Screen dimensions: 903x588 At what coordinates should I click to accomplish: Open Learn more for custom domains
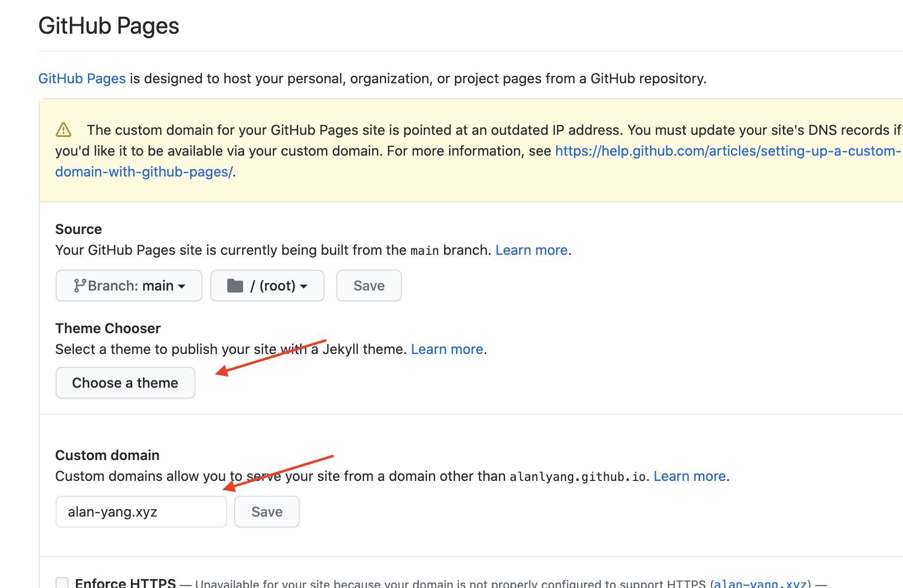pos(689,476)
